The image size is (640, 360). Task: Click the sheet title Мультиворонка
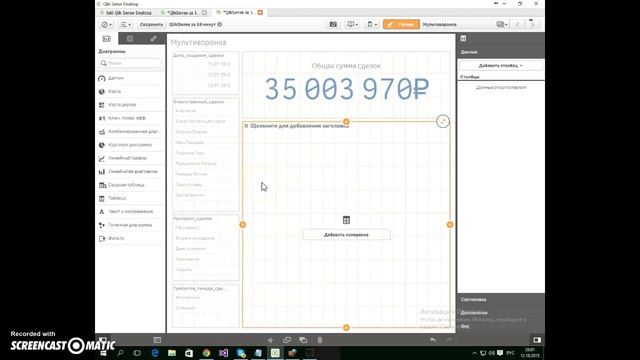click(198, 42)
